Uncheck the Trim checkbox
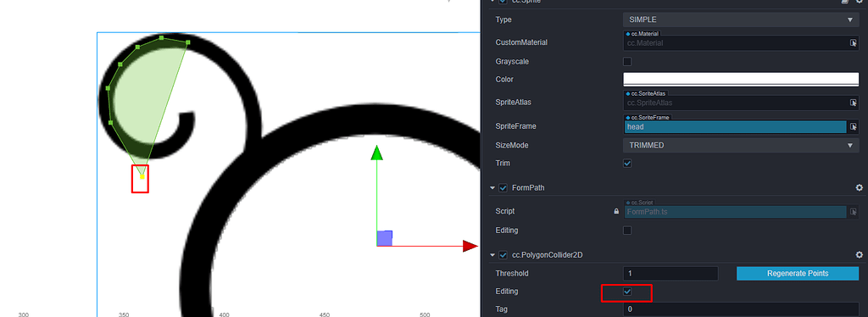868x317 pixels. tap(627, 164)
